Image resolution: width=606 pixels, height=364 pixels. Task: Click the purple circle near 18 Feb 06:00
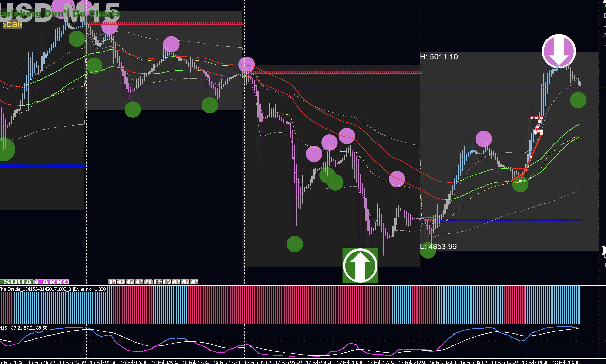(x=484, y=139)
